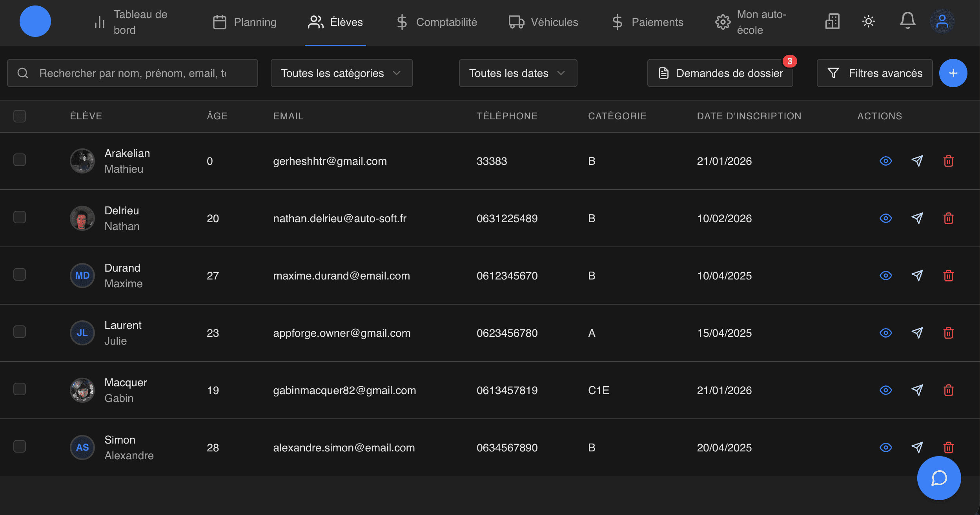Open Demandes de dossier requests

click(x=720, y=73)
